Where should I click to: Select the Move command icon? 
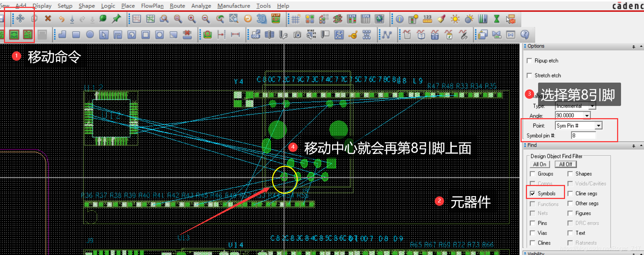click(x=20, y=19)
